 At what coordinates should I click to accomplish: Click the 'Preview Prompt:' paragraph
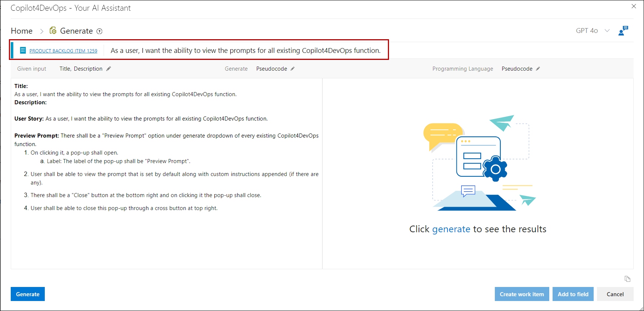click(167, 140)
